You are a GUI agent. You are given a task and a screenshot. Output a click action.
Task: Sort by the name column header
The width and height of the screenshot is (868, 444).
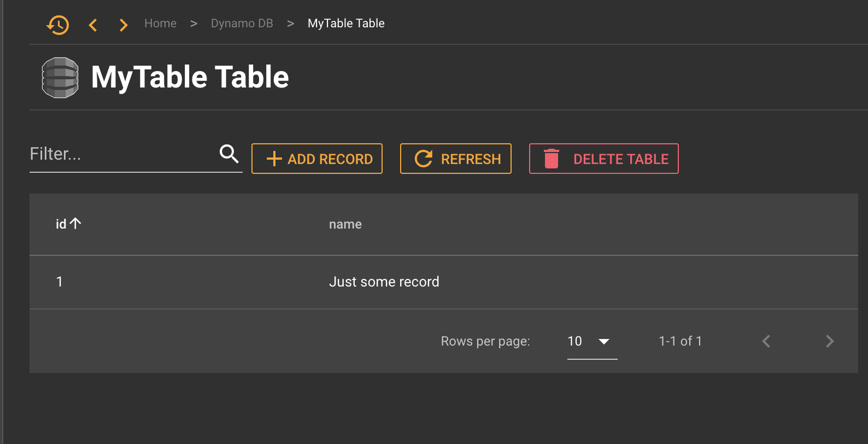[345, 224]
